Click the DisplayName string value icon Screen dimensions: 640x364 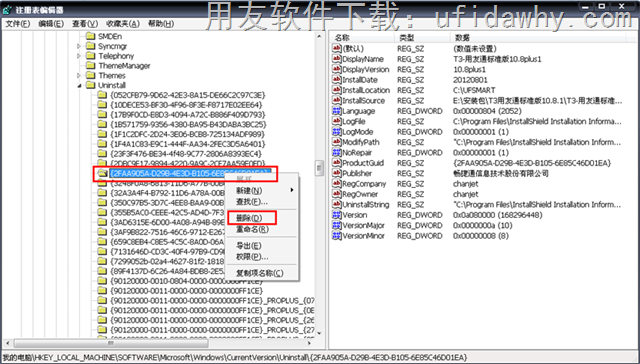pyautogui.click(x=336, y=59)
